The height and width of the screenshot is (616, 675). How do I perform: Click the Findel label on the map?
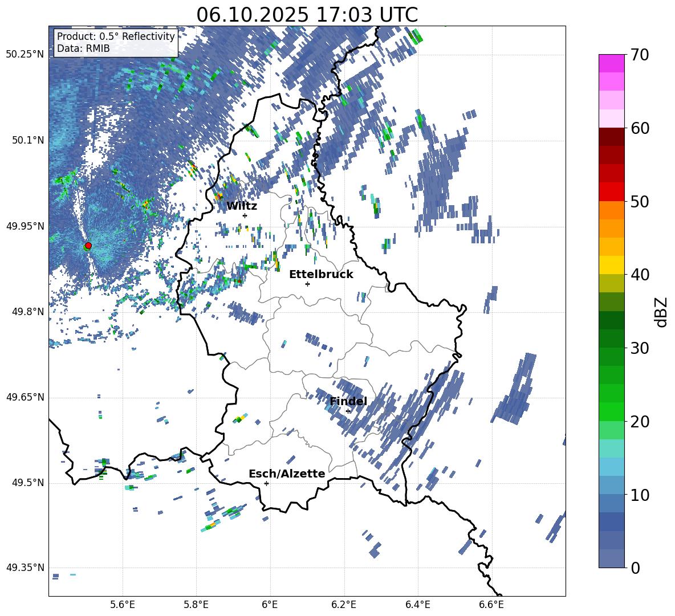pyautogui.click(x=348, y=401)
